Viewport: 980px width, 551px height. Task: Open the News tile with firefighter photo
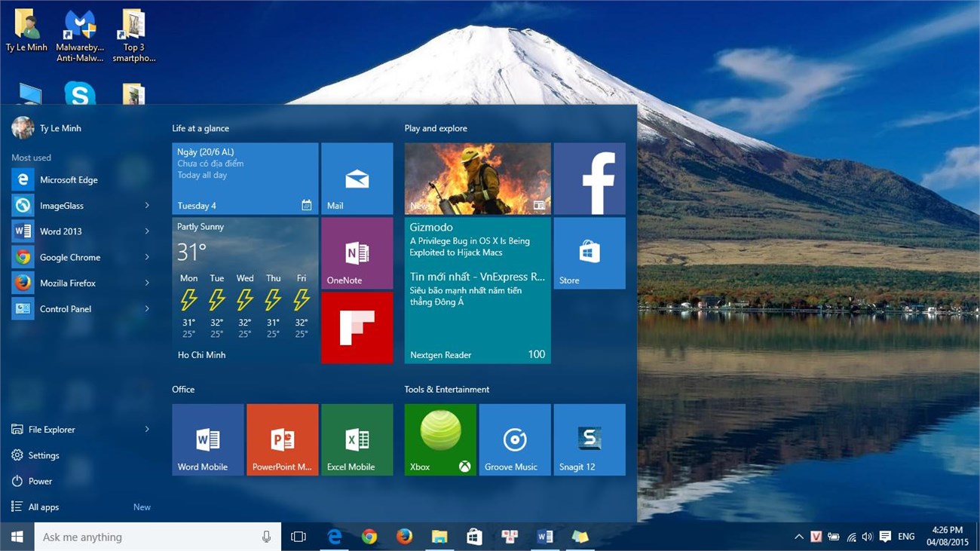pos(478,179)
